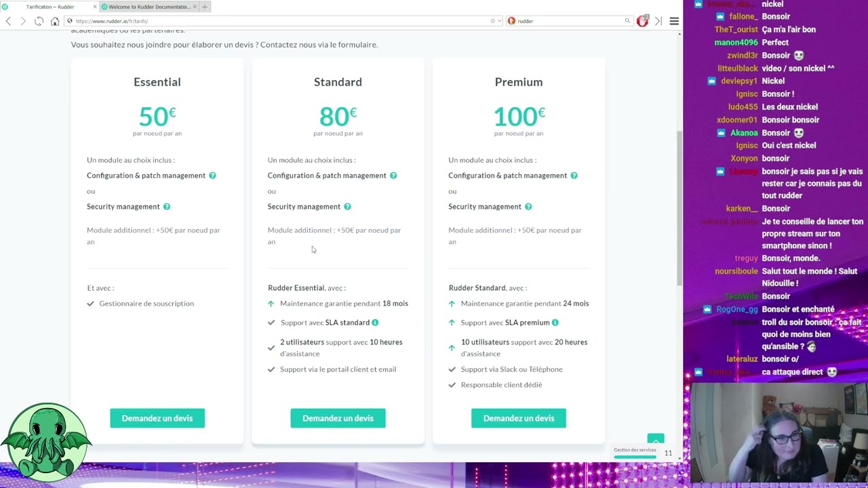Click the Standard plan title
Screen dimensions: 868x488
point(338,82)
